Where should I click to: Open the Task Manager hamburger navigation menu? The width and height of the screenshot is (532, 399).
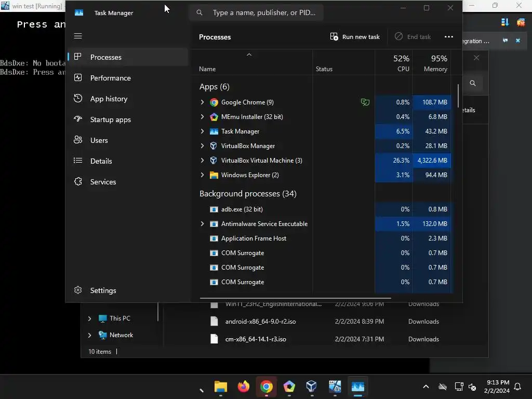tap(78, 36)
